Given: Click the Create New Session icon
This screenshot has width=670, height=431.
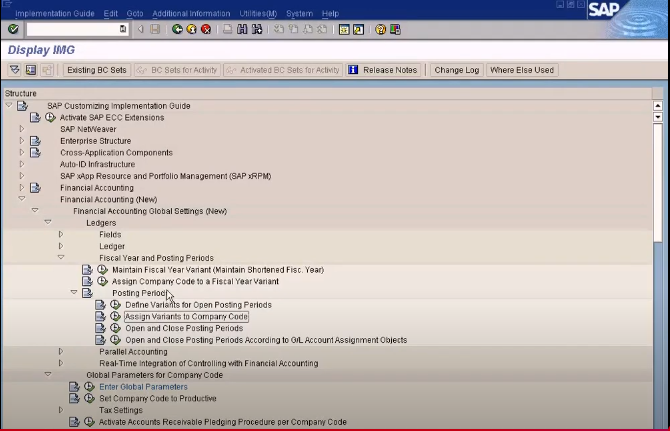Looking at the screenshot, I should tap(344, 29).
